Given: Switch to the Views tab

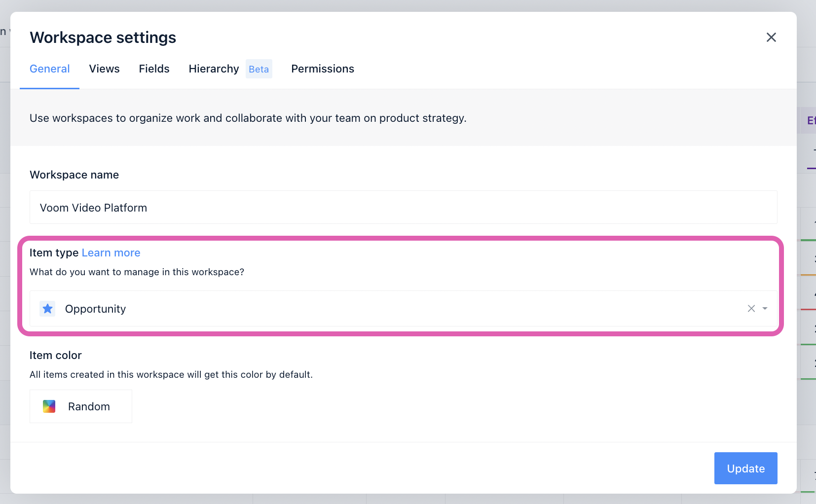Looking at the screenshot, I should (x=104, y=69).
